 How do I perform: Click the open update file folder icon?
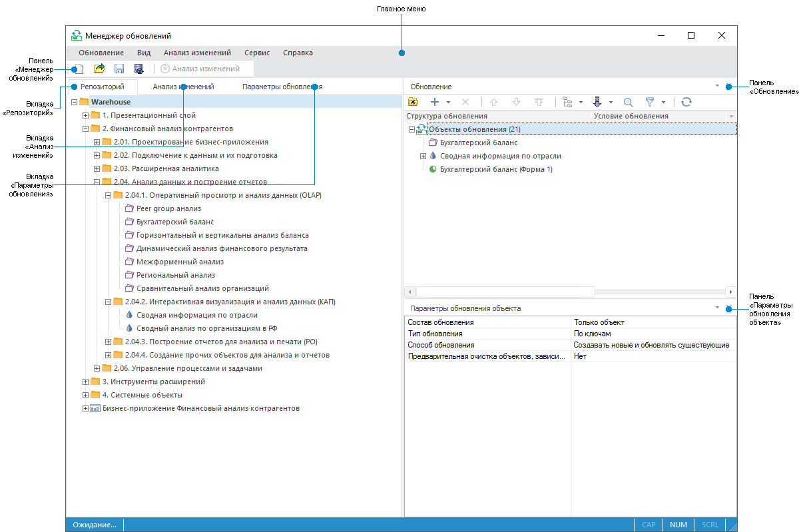pos(99,69)
